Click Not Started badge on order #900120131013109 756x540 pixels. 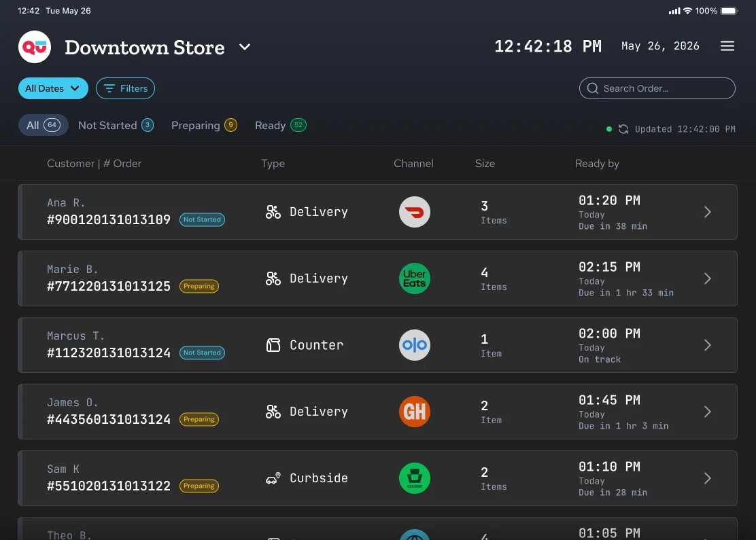(x=202, y=219)
